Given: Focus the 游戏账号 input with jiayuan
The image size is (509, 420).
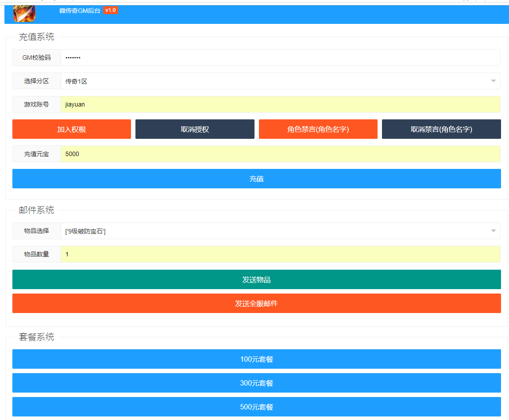Looking at the screenshot, I should point(280,104).
